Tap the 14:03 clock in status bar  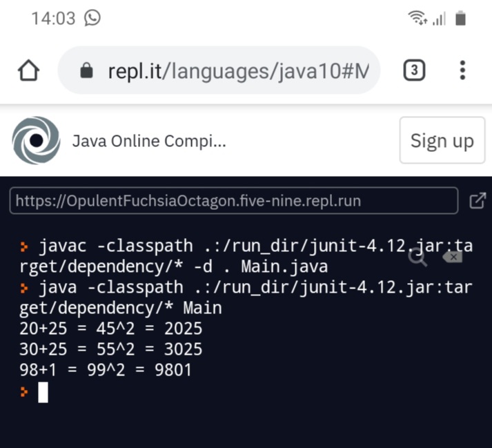[53, 18]
